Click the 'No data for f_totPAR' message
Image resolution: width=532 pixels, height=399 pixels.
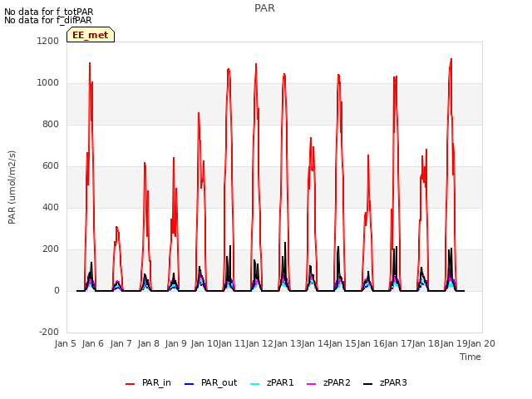pyautogui.click(x=48, y=12)
